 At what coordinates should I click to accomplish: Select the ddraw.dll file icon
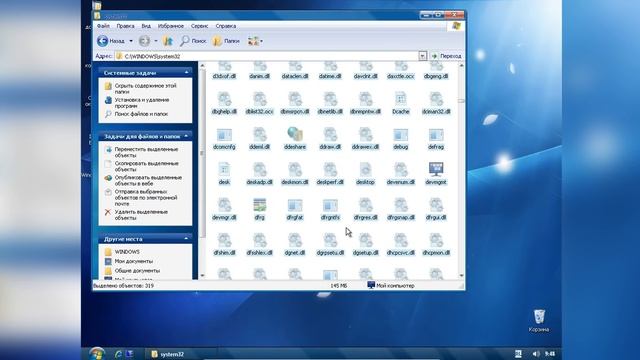[x=330, y=134]
